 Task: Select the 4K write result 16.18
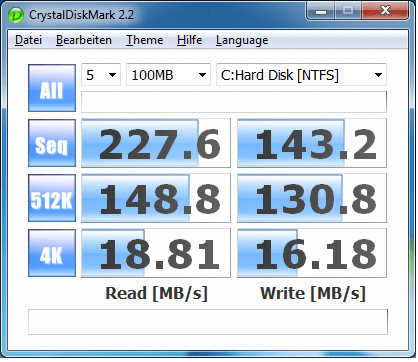click(x=312, y=253)
